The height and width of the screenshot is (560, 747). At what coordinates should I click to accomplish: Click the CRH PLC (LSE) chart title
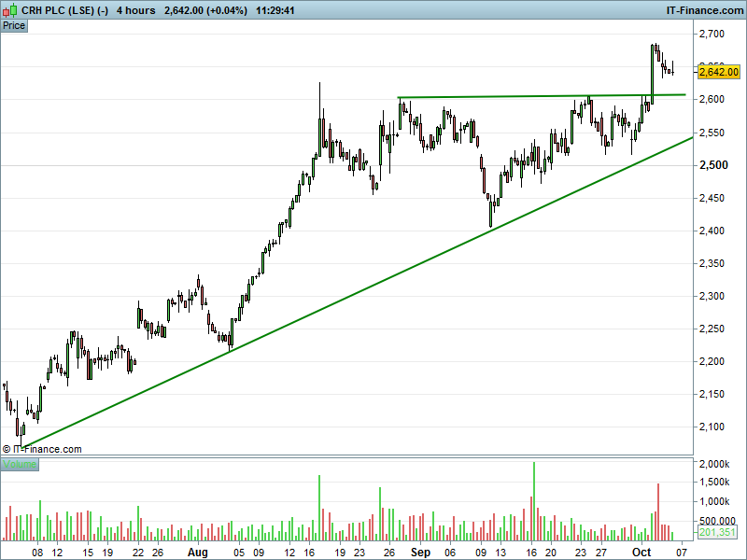pyautogui.click(x=64, y=10)
